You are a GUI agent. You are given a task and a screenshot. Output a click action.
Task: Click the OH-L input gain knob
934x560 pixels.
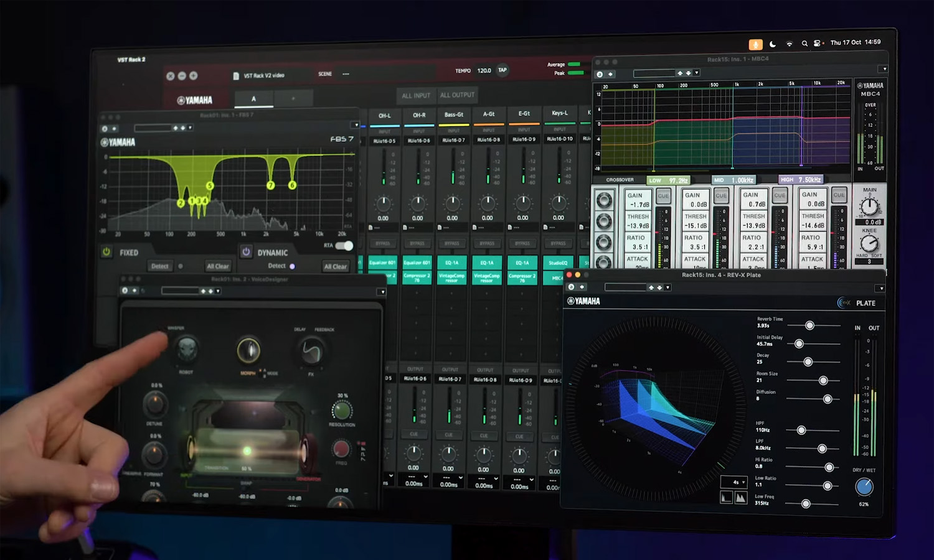coord(383,203)
